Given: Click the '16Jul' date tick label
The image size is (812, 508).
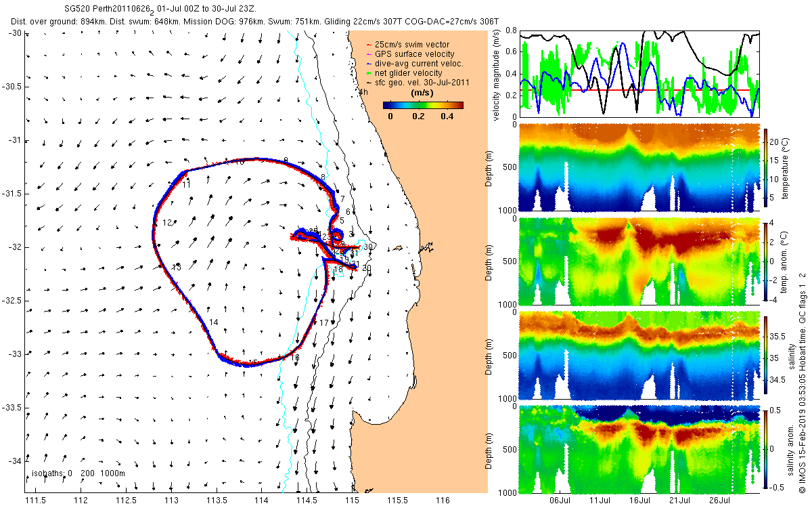Looking at the screenshot, I should tap(639, 500).
